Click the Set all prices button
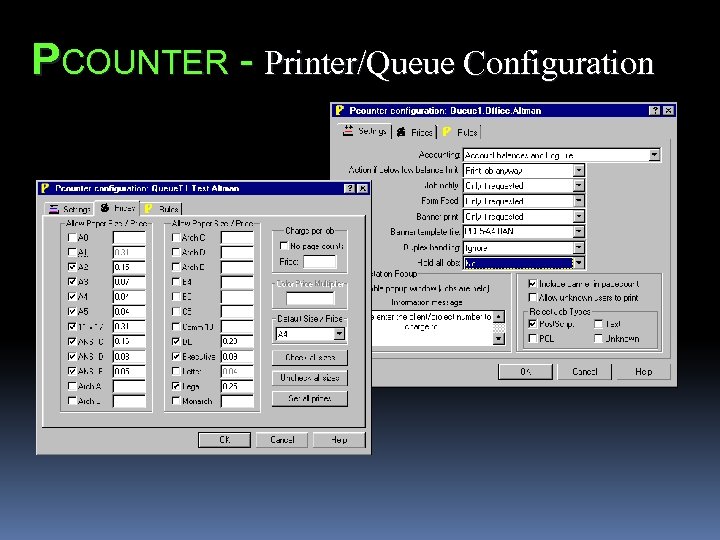This screenshot has width=720, height=540. (x=310, y=399)
